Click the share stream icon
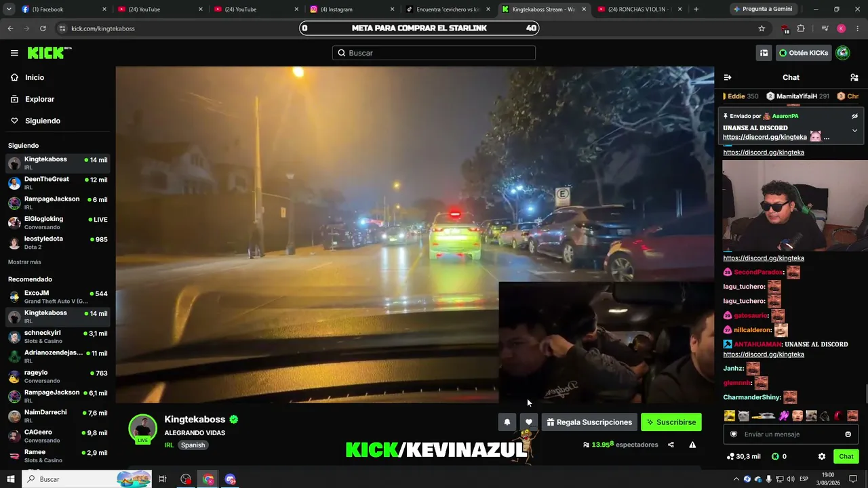The width and height of the screenshot is (868, 488). [x=671, y=445]
